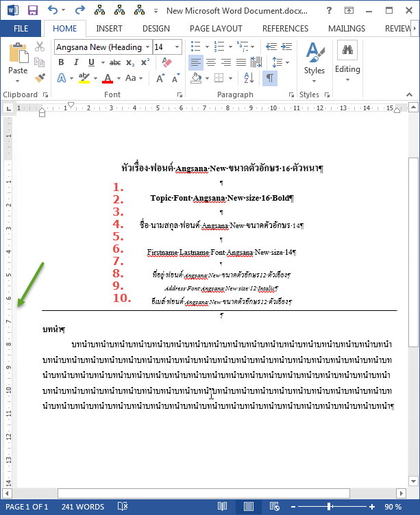Save the document with the floppy icon

[32, 10]
